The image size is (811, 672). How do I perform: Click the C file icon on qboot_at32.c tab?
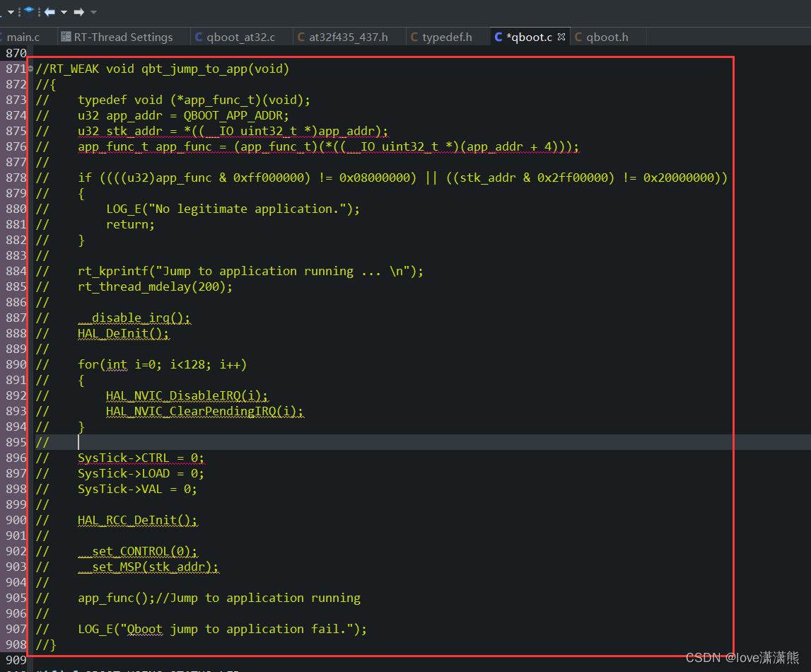pyautogui.click(x=199, y=37)
